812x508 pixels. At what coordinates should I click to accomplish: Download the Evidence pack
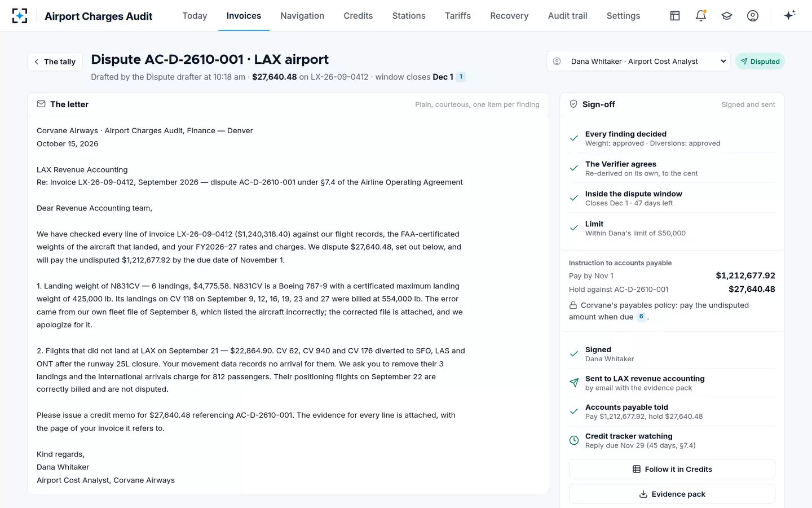pos(672,494)
